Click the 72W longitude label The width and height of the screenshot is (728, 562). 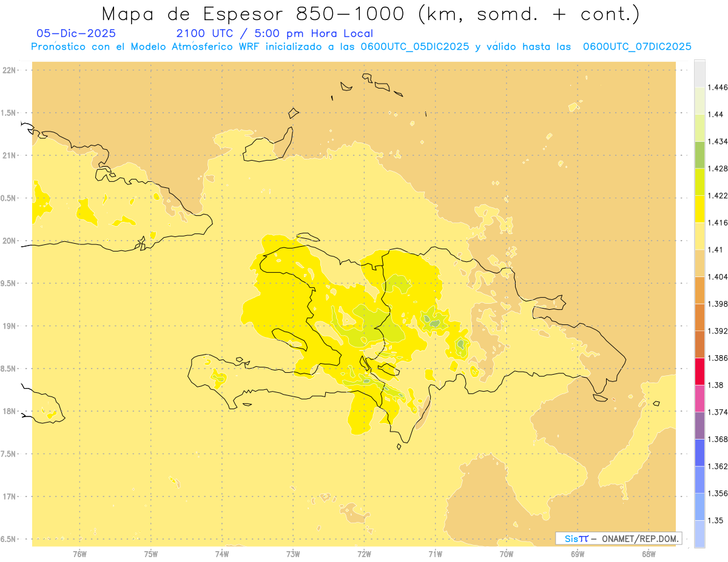click(364, 554)
